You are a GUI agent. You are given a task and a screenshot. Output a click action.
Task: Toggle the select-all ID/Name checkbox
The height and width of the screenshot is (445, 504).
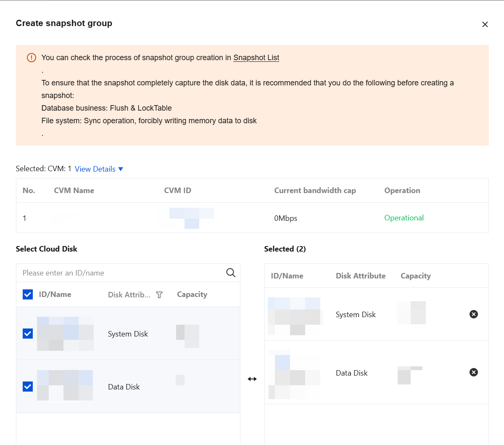(28, 294)
